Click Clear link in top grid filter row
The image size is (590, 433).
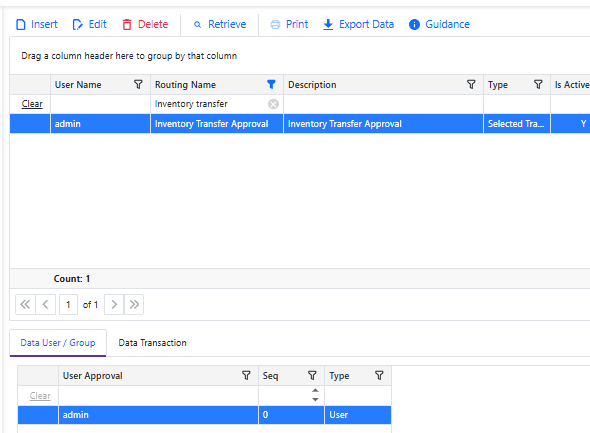pos(32,104)
